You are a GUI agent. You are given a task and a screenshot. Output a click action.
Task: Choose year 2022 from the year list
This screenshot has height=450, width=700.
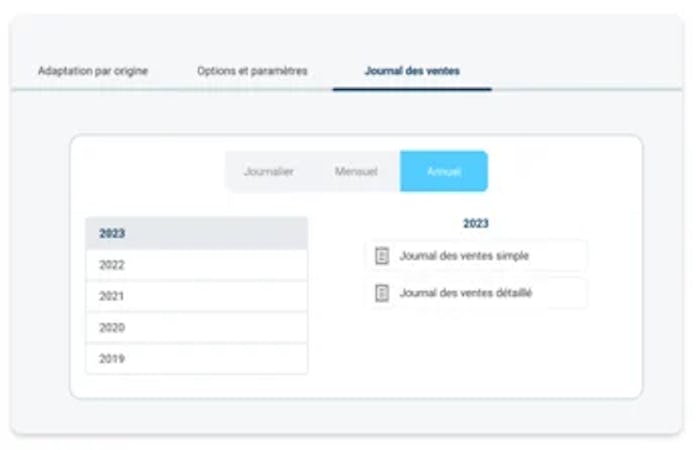pos(196,265)
